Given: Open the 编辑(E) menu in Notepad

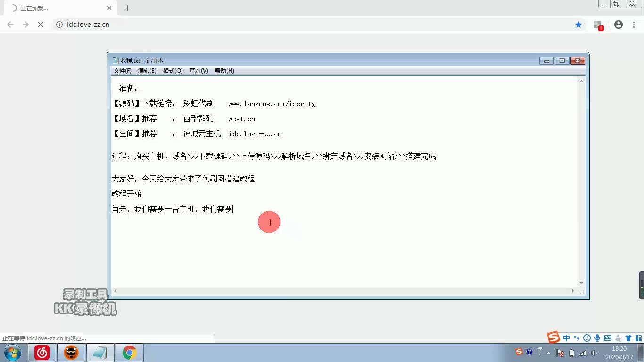Looking at the screenshot, I should (x=147, y=71).
